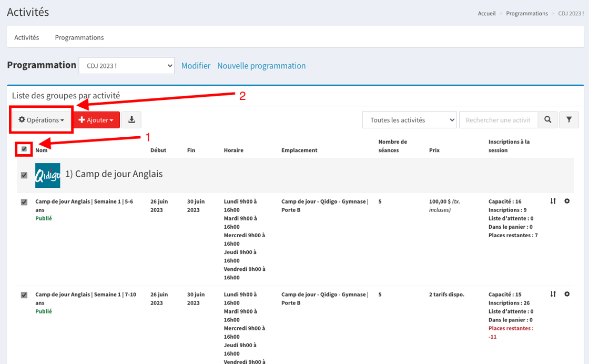Toggle the select-all checkbox beside Nom
Image resolution: width=589 pixels, height=364 pixels.
point(24,149)
